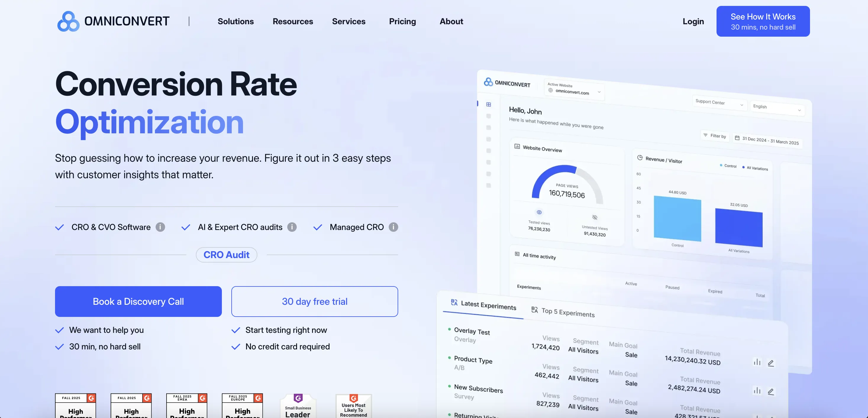Click info icon next to CRO & CVO Software
The image size is (868, 418).
160,227
